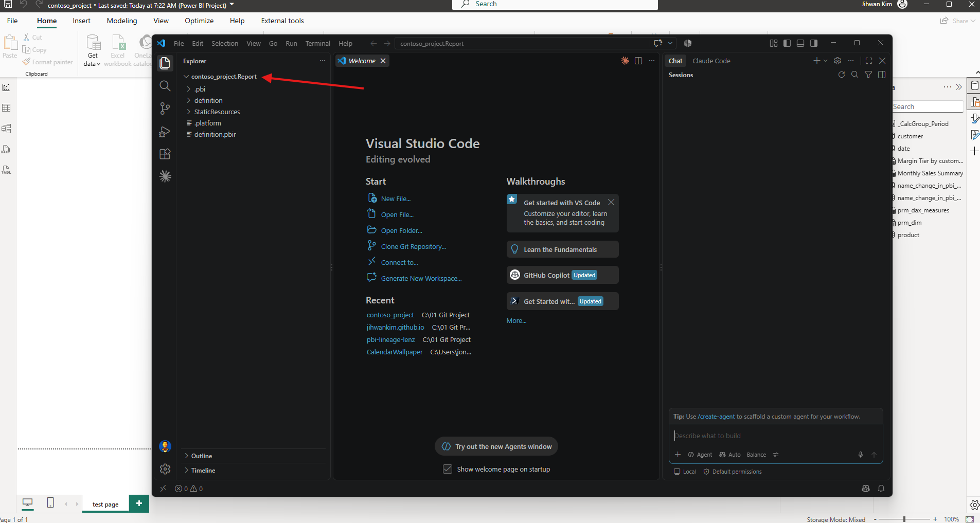Open the Extensions view
The width and height of the screenshot is (980, 523).
pos(165,154)
